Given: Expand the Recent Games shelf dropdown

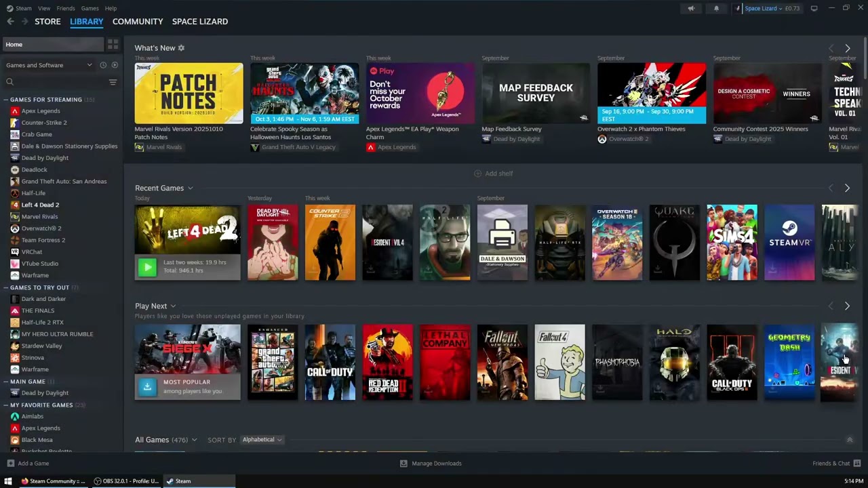Looking at the screenshot, I should pyautogui.click(x=190, y=188).
